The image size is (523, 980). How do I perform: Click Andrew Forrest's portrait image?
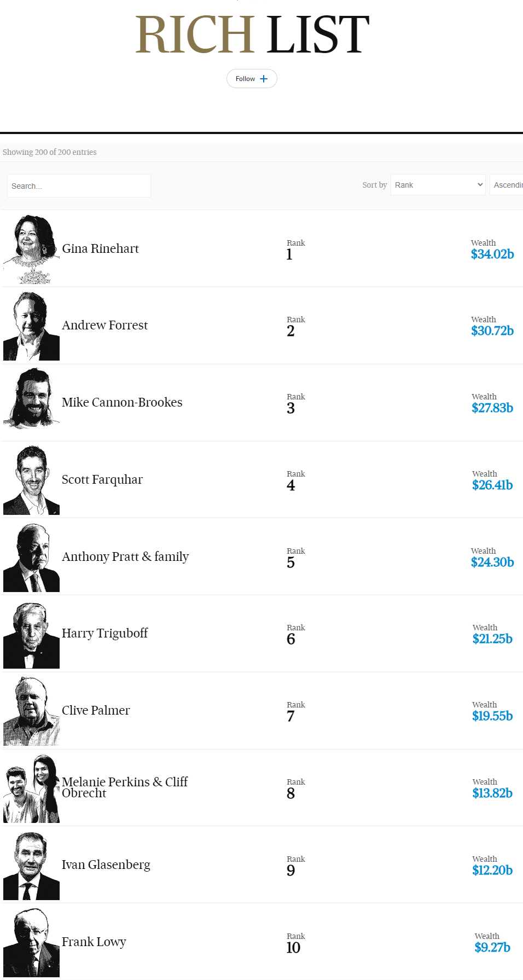tap(32, 326)
